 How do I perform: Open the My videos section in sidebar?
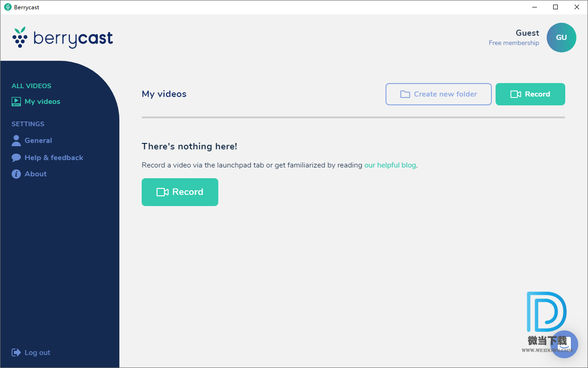(36, 102)
